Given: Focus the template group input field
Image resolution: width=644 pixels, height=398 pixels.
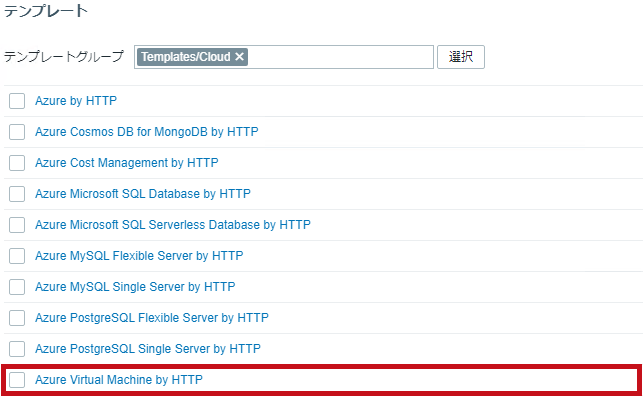Looking at the screenshot, I should click(x=284, y=57).
